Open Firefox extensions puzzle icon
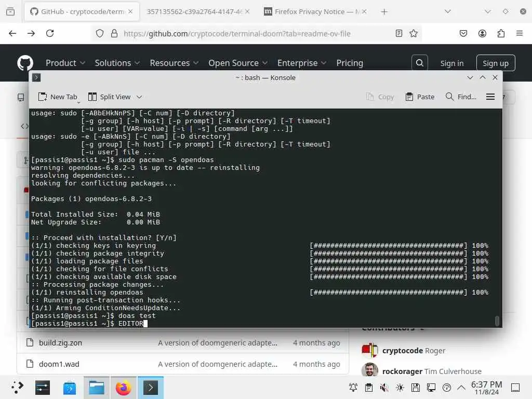532x399 pixels. point(501,33)
